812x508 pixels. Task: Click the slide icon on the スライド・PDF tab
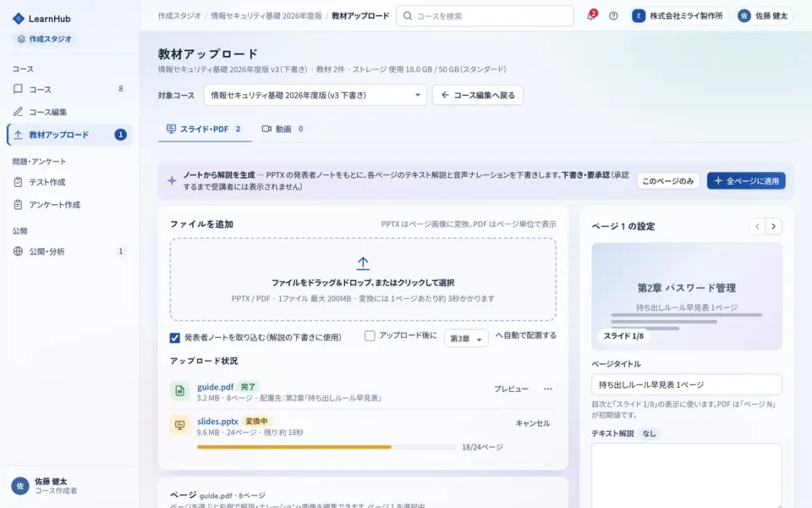coord(171,129)
